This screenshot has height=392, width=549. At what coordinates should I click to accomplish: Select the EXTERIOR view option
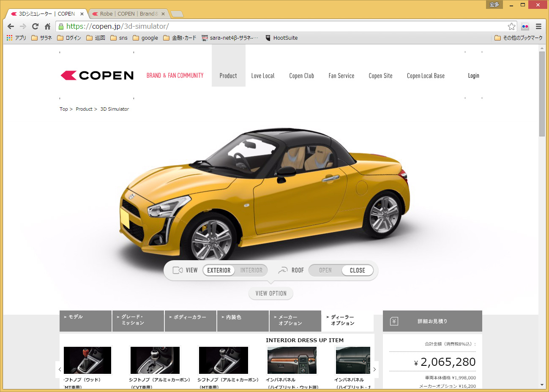219,270
